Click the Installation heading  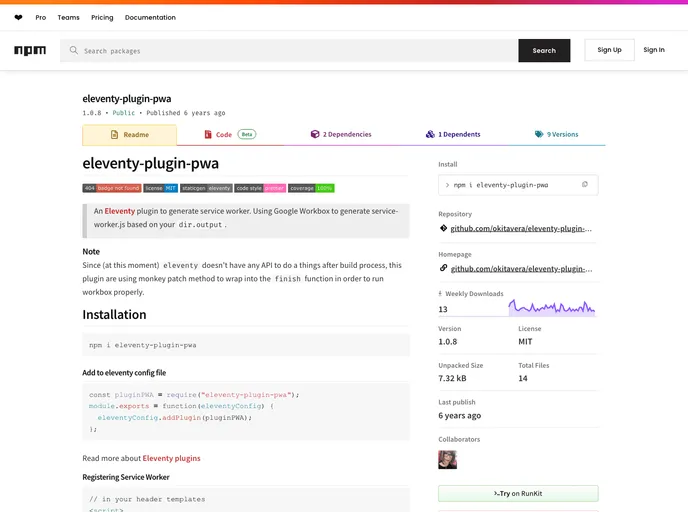(115, 315)
